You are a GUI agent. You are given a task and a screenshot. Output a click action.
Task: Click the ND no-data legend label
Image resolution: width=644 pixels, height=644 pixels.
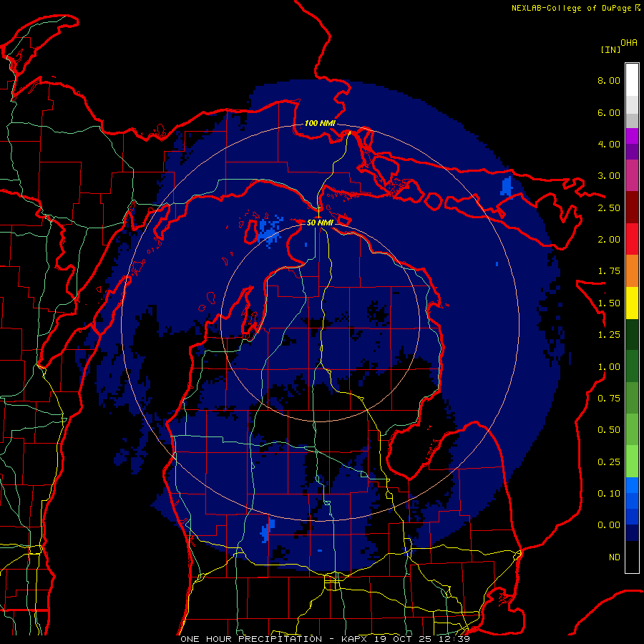click(x=615, y=557)
